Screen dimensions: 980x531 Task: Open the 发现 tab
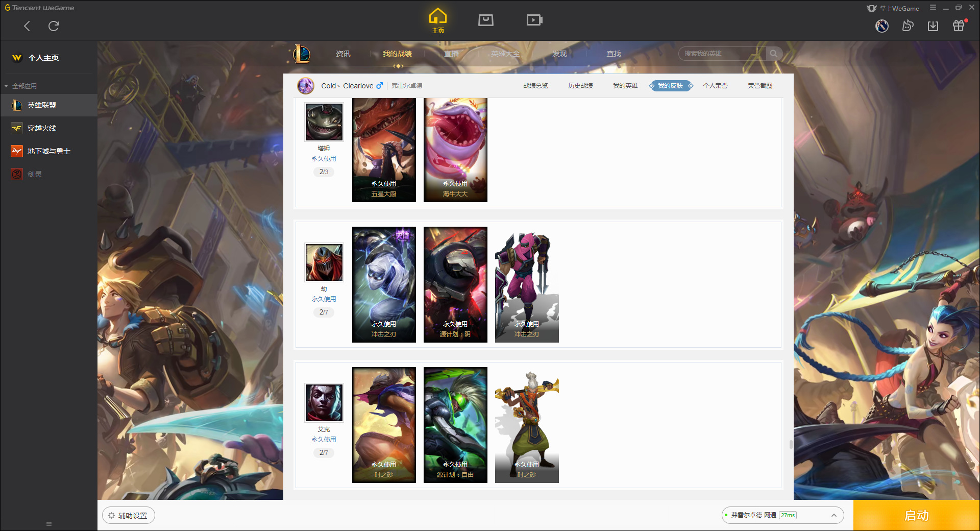coord(559,54)
